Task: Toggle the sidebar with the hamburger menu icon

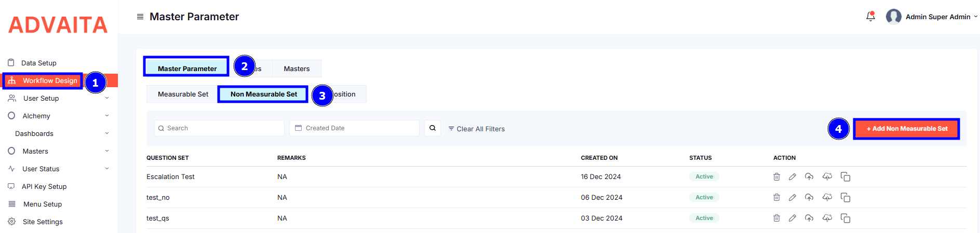Action: coord(140,17)
